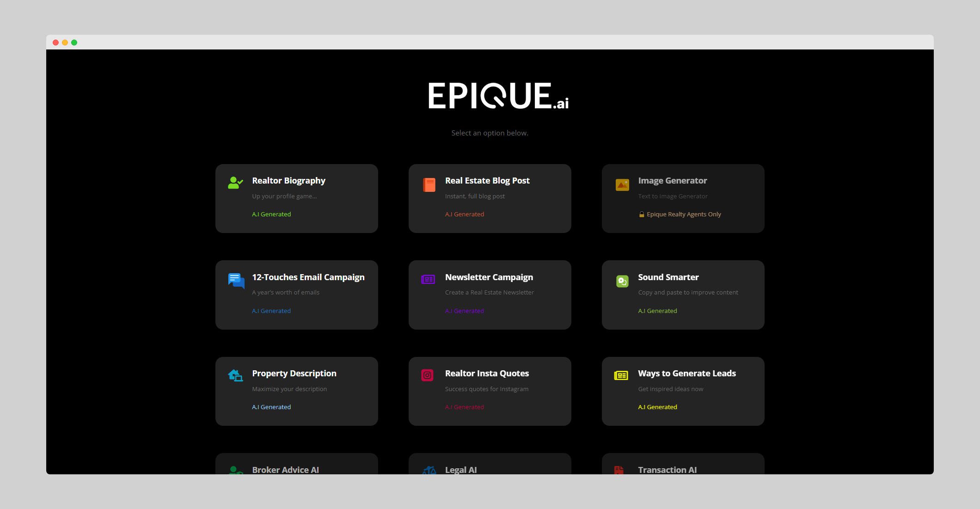980x509 pixels.
Task: Open the Broker Advice AI title
Action: click(x=285, y=470)
